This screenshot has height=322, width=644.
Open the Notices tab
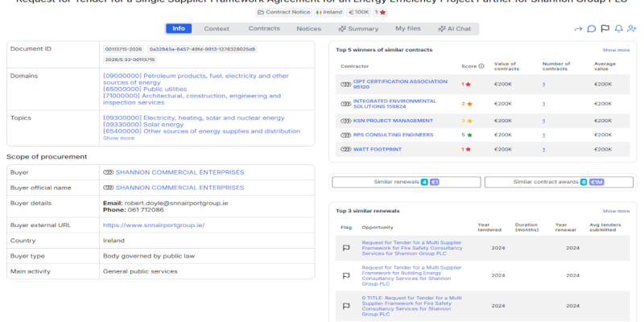[x=309, y=29]
